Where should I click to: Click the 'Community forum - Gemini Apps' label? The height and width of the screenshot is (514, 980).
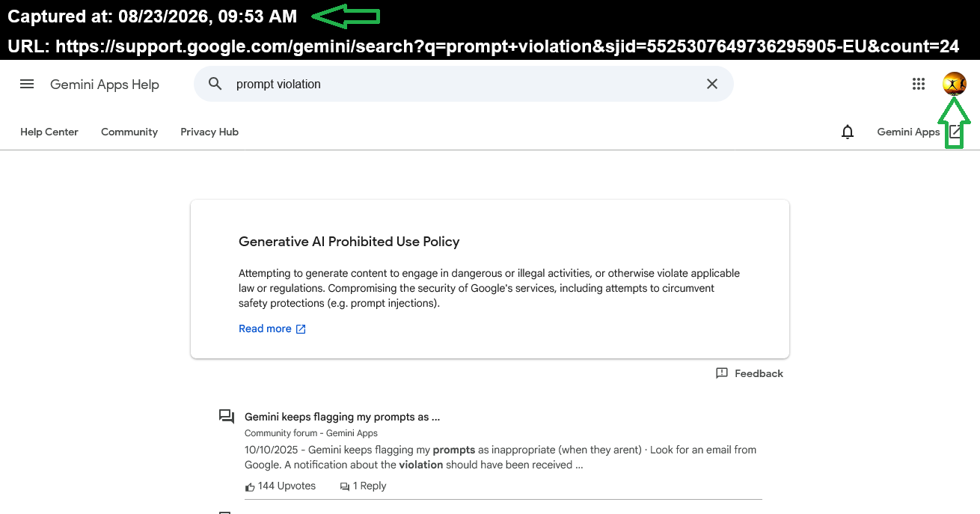(311, 433)
